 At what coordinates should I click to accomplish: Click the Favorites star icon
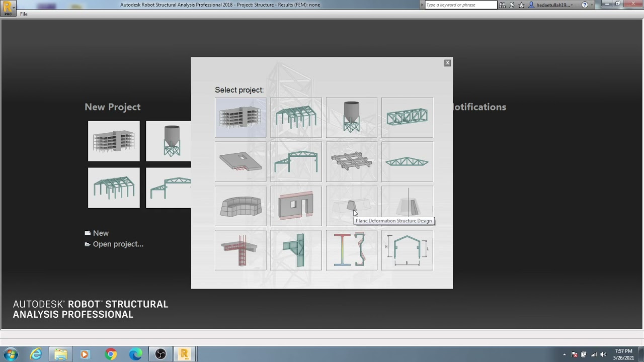521,5
